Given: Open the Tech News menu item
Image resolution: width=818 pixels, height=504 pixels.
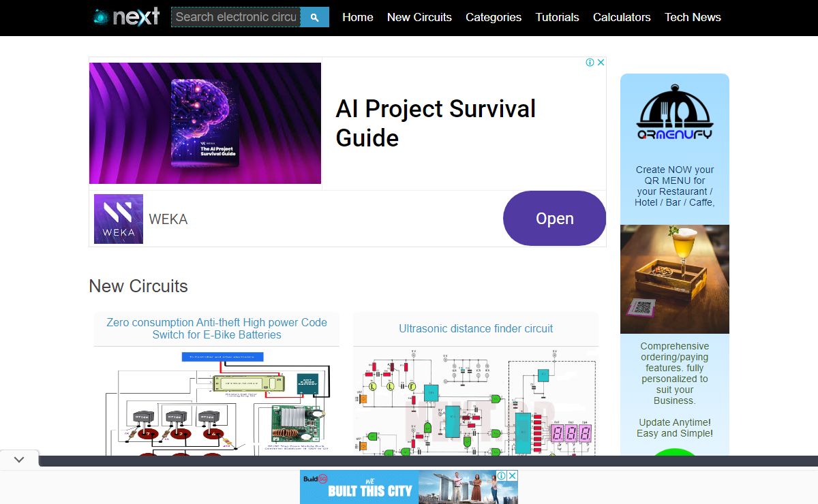Looking at the screenshot, I should pyautogui.click(x=693, y=17).
